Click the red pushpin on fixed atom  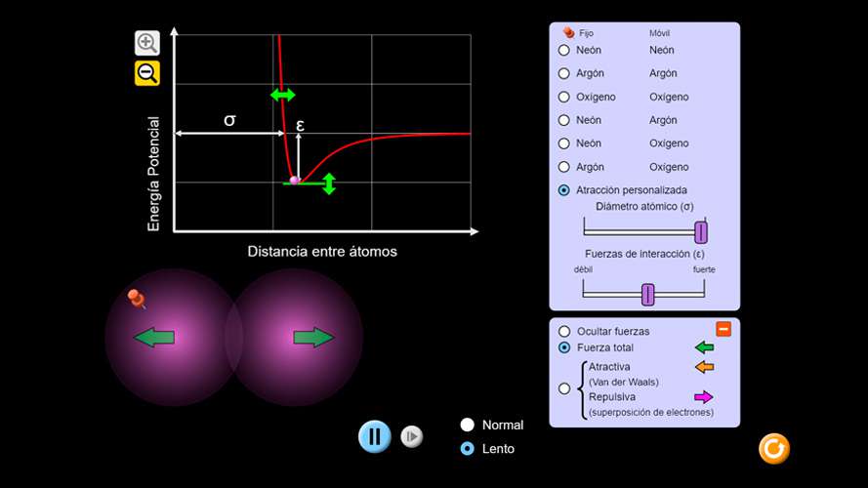(137, 299)
